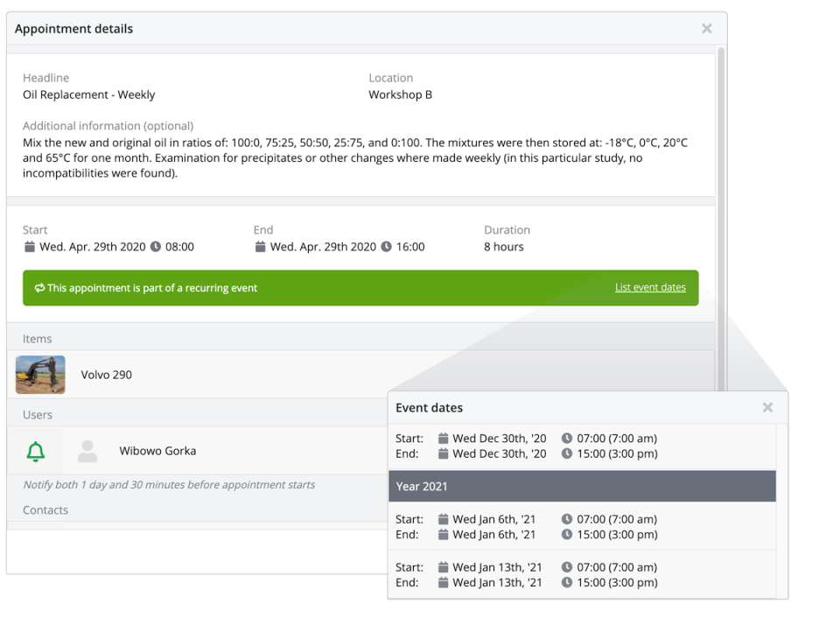Toggle the green notification bell for Wibowo Gorka
Viewport: 840px width, 618px height.
(36, 452)
